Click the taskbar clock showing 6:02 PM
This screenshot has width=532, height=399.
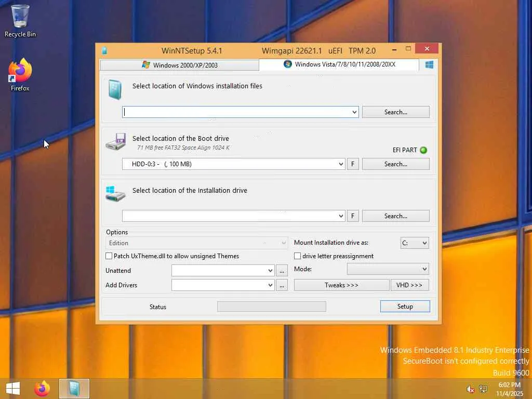pos(509,389)
